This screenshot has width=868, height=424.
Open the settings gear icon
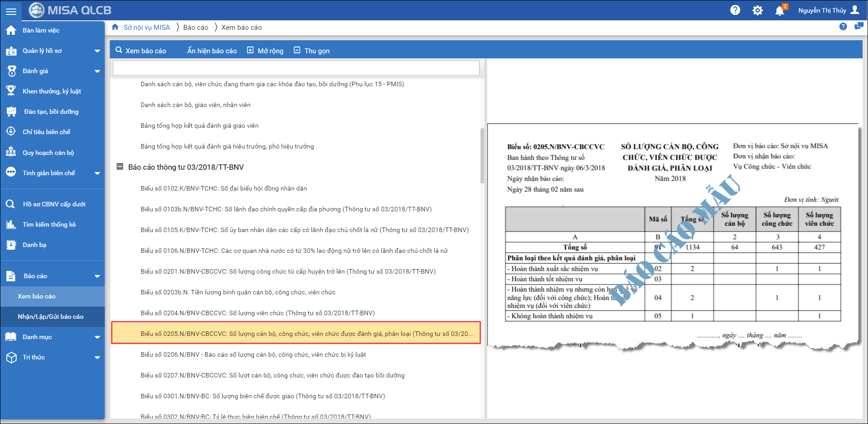757,10
